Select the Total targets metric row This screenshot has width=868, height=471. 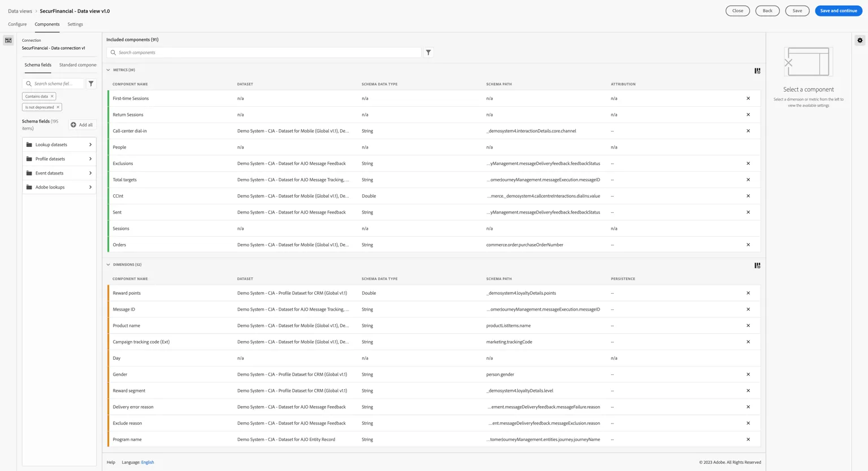[433, 180]
